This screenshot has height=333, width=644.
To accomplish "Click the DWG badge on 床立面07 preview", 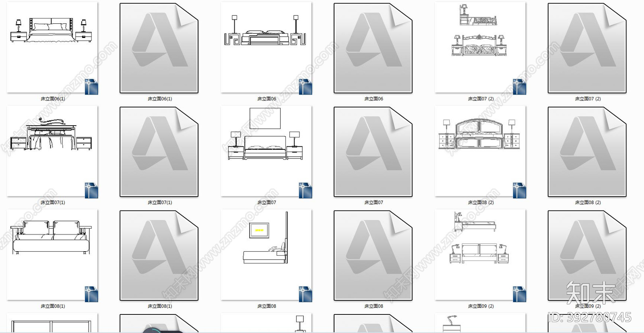I will [305, 190].
